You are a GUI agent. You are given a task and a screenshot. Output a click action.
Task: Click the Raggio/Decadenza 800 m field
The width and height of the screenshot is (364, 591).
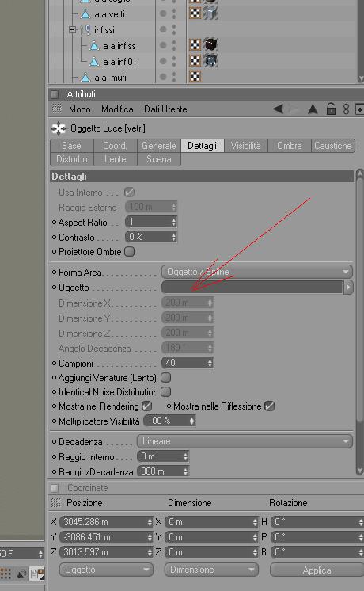click(x=163, y=471)
